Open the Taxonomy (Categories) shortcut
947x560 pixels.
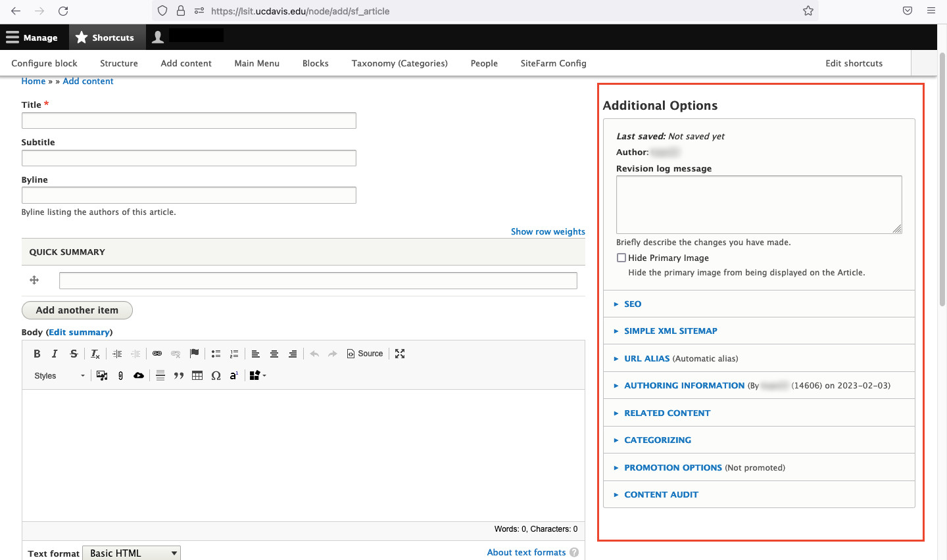tap(399, 63)
